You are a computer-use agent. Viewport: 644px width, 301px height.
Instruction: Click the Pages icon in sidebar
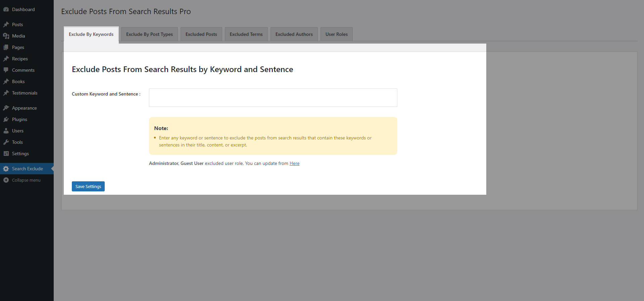click(x=6, y=47)
